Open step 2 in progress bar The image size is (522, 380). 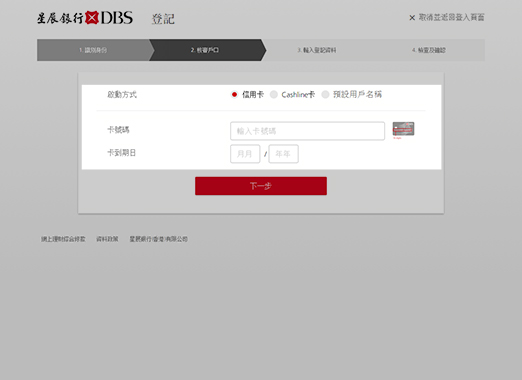205,50
